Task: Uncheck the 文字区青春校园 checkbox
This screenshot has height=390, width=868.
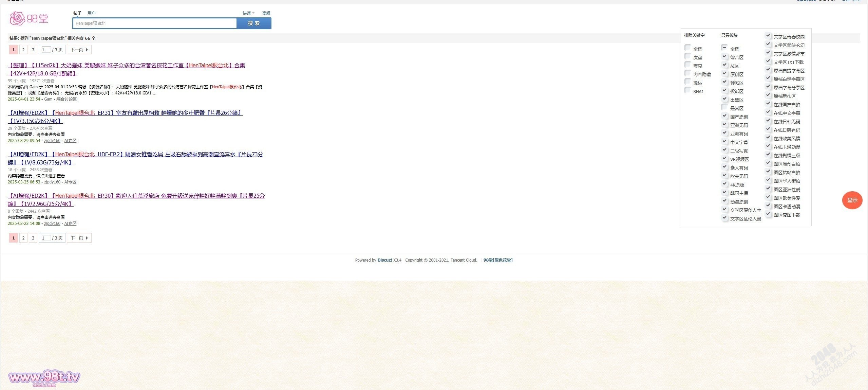Action: tap(768, 35)
